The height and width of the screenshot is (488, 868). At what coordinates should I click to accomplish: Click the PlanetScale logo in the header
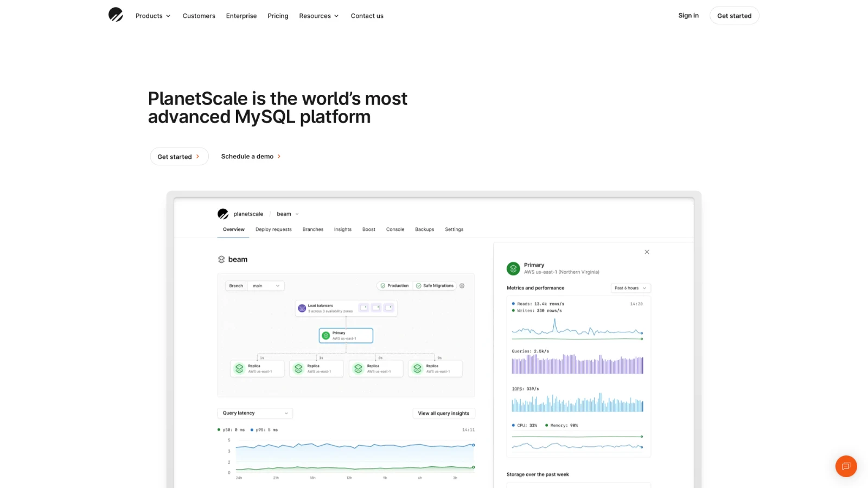click(116, 15)
